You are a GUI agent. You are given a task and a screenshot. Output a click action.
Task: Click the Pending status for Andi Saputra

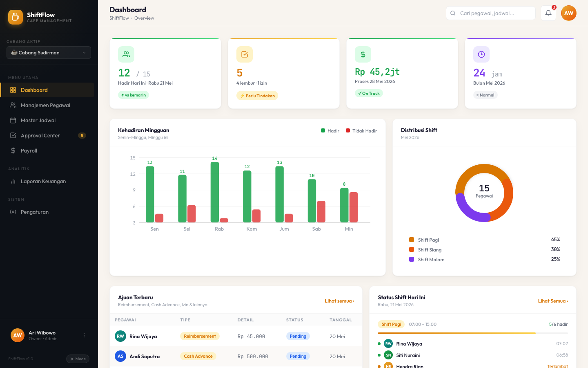[x=298, y=356]
